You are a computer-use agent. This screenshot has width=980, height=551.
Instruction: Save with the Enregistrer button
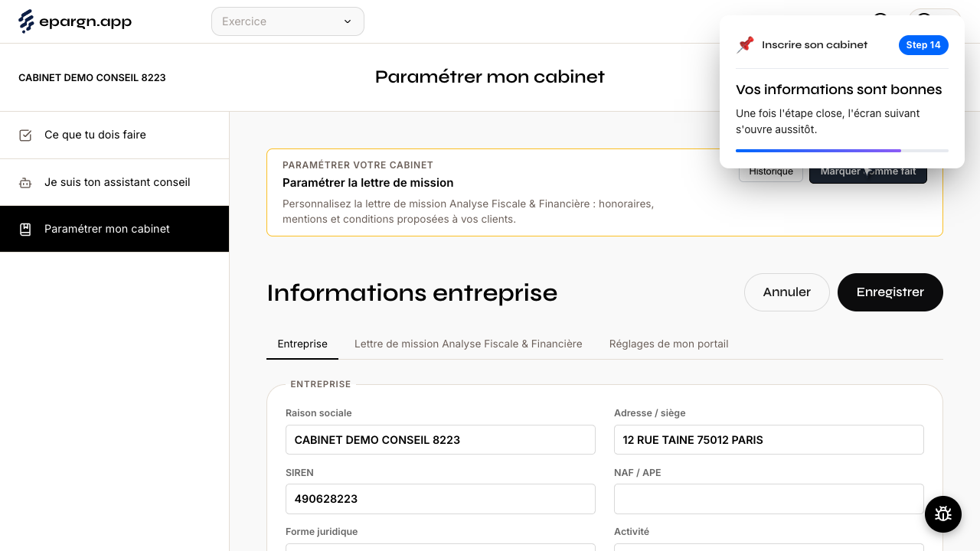[x=890, y=292]
